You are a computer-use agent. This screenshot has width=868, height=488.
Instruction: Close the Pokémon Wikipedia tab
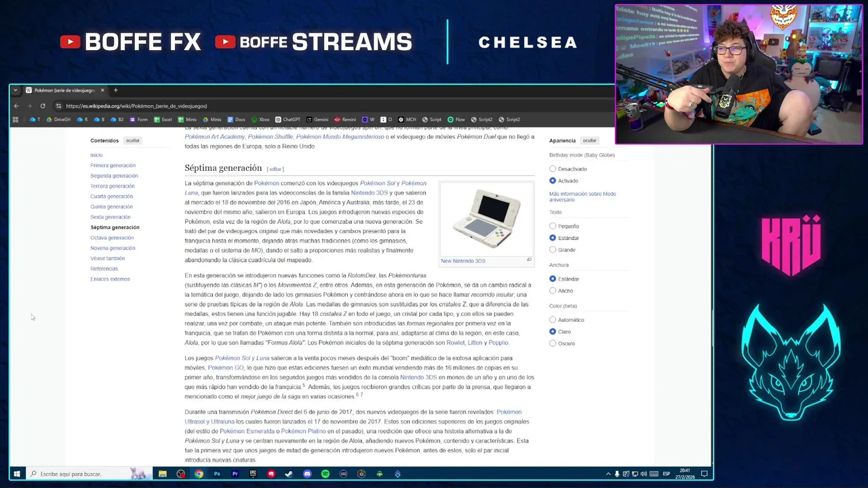102,90
